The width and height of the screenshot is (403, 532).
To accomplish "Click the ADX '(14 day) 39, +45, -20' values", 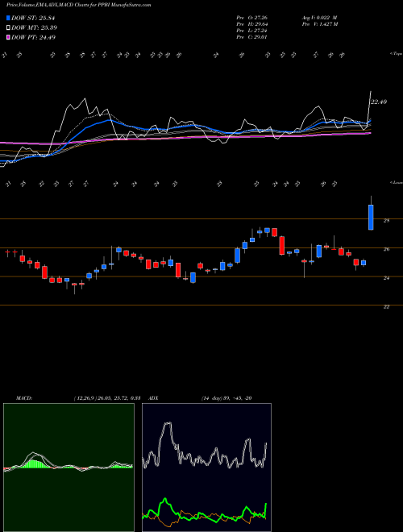I will [x=226, y=398].
